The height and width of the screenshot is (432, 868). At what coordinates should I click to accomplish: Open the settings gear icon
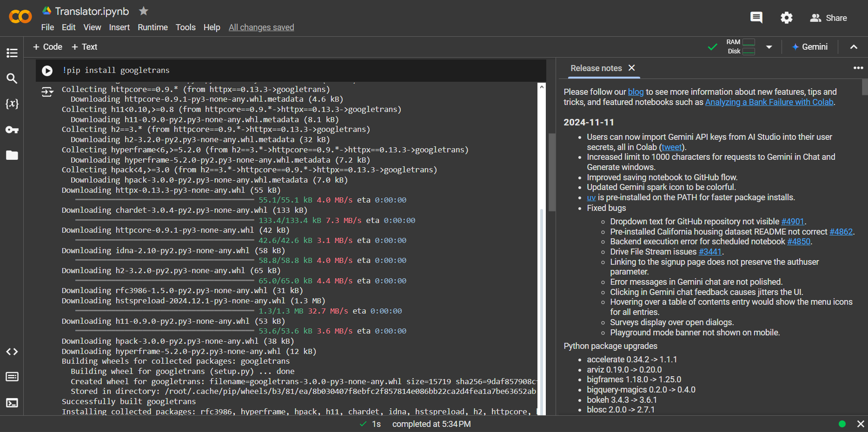point(786,18)
